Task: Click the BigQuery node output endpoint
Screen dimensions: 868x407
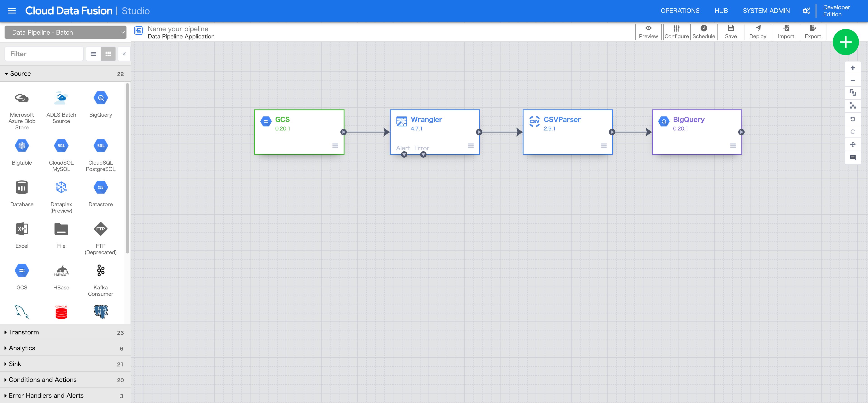Action: (741, 132)
